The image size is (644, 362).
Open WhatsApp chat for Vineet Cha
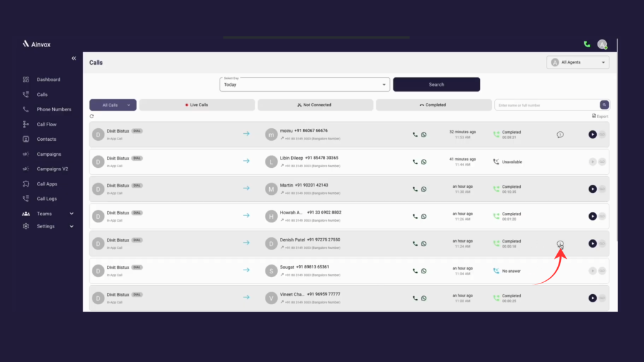pos(424,298)
